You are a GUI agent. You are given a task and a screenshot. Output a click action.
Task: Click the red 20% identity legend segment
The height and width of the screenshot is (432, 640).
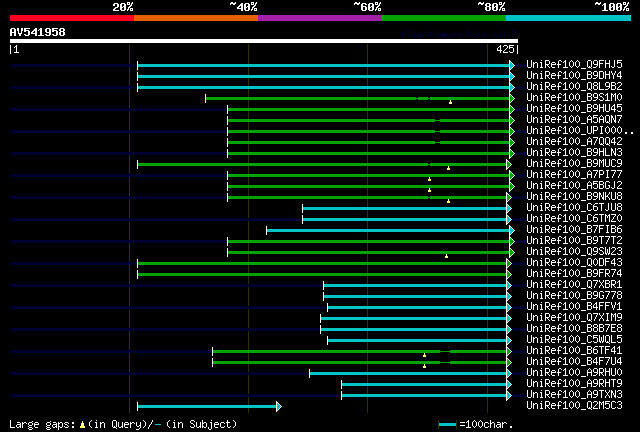[x=72, y=18]
